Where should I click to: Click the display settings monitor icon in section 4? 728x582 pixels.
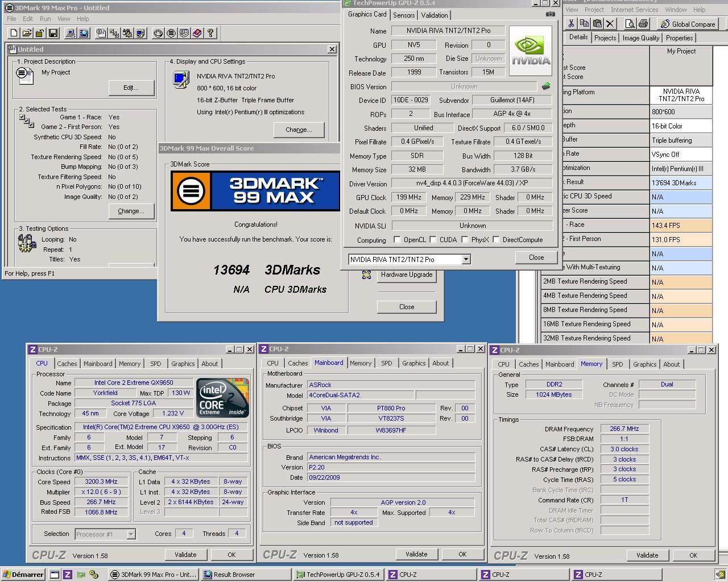click(181, 80)
